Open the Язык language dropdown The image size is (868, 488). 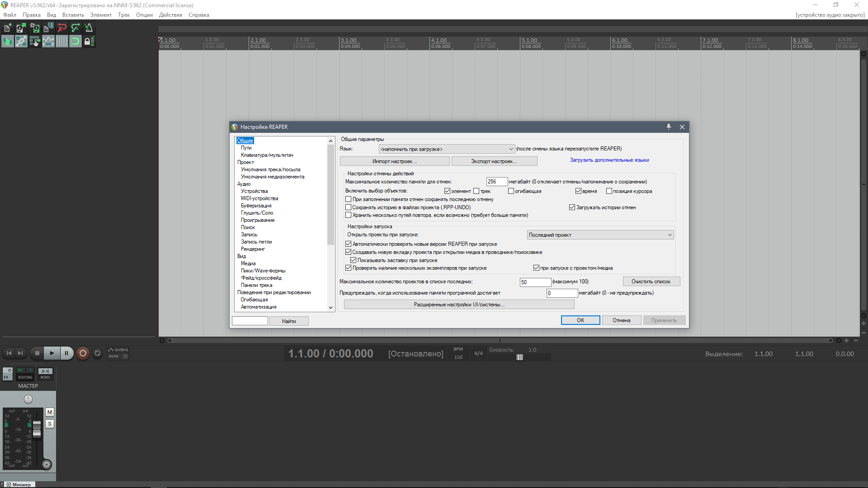click(x=447, y=149)
